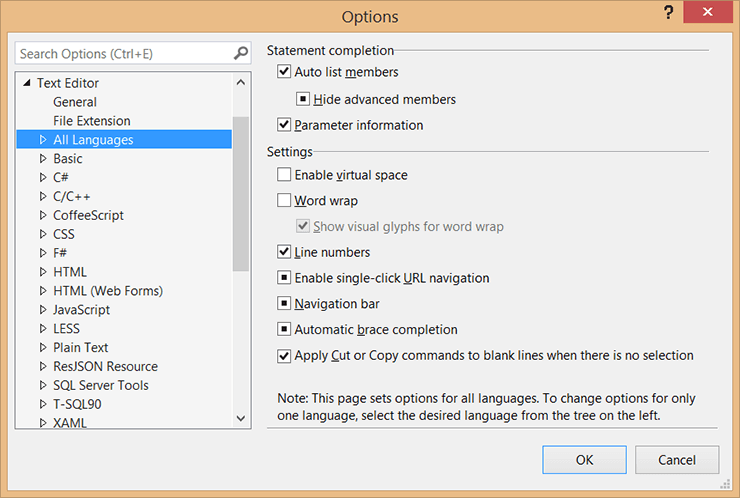Expand the F# node arrow
This screenshot has height=498, width=740.
[43, 253]
